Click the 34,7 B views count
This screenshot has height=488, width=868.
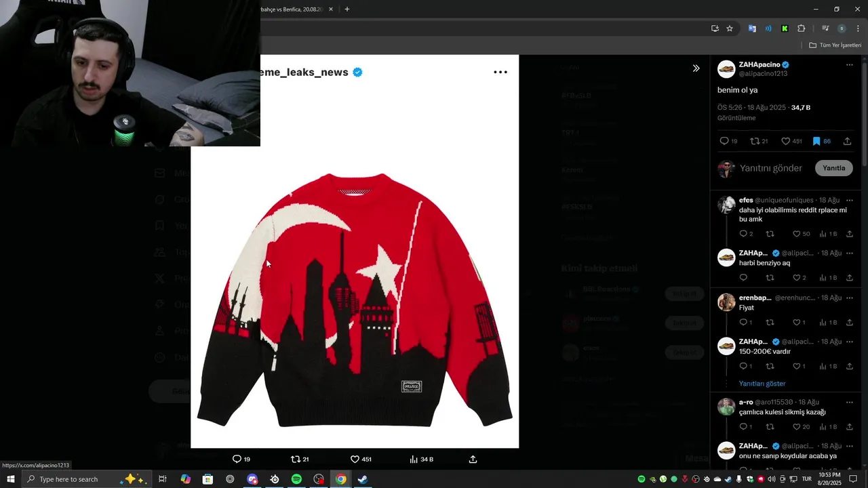click(x=800, y=107)
